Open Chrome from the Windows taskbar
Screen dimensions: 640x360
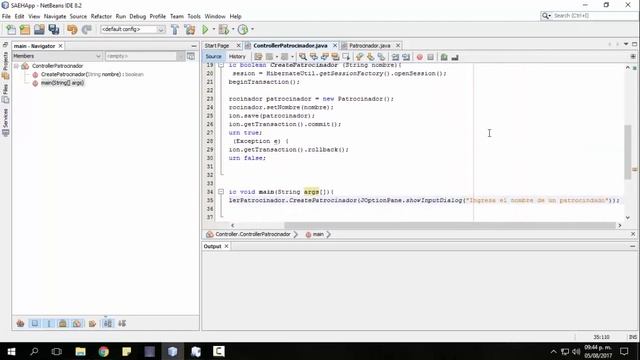103,351
